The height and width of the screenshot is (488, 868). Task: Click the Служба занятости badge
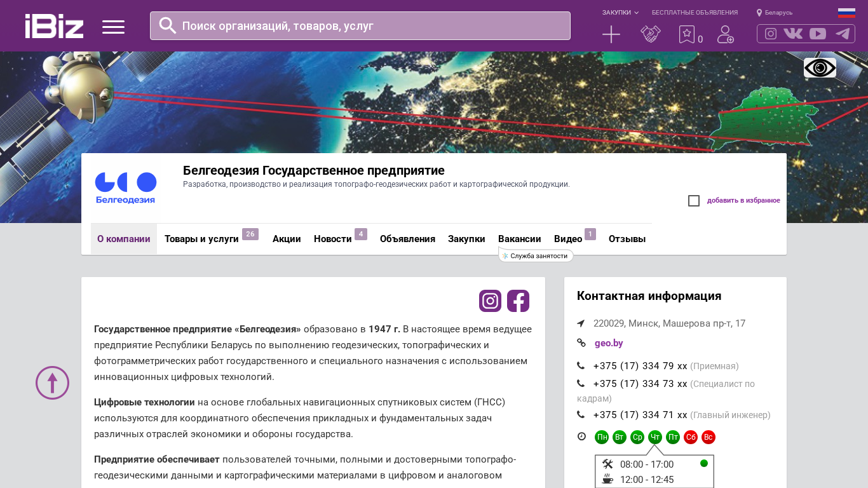(536, 255)
